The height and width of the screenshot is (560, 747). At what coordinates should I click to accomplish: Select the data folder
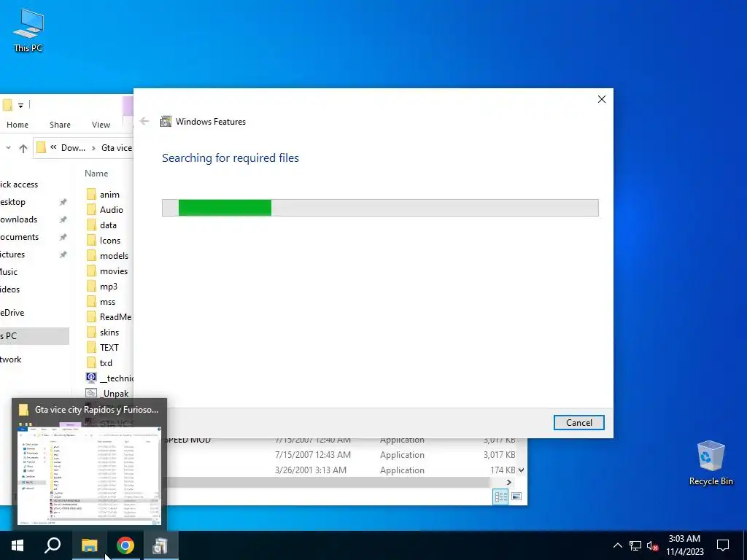[109, 225]
